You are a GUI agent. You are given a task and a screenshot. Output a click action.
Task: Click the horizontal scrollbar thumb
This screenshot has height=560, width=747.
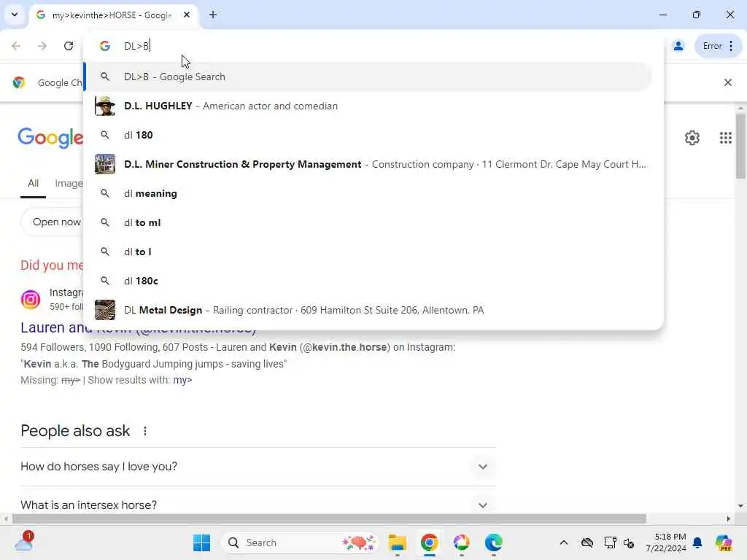pos(329,518)
